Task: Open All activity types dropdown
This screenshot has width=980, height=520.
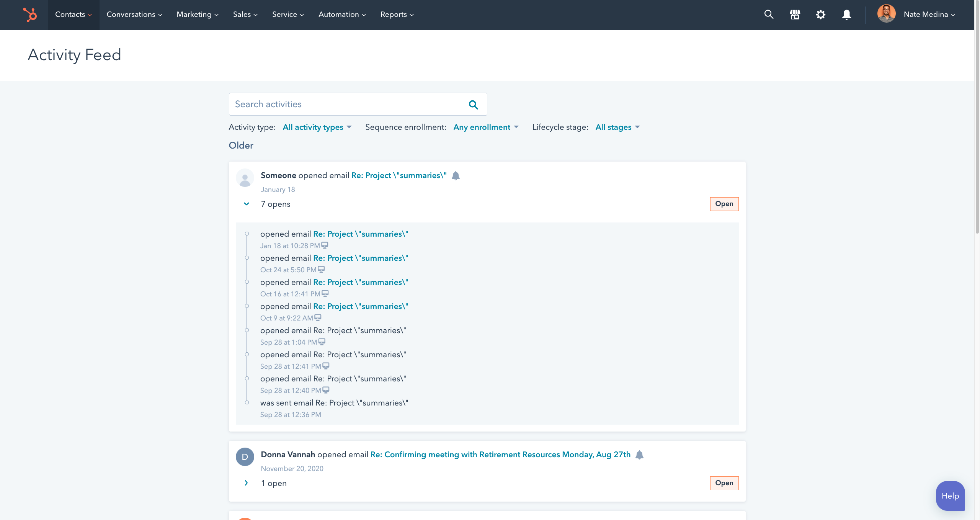Action: 317,127
